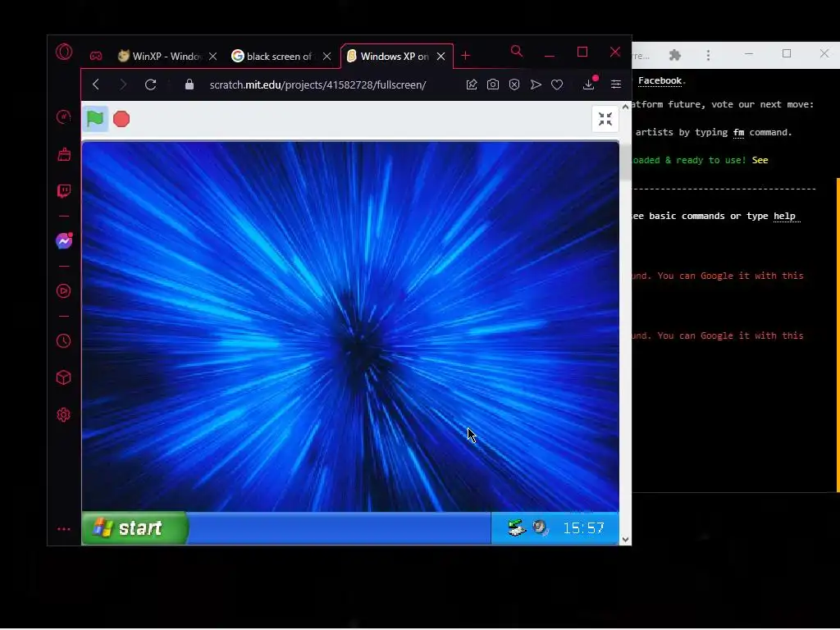Click the volume tray icon in XP taskbar
This screenshot has width=840, height=630.
click(x=541, y=528)
